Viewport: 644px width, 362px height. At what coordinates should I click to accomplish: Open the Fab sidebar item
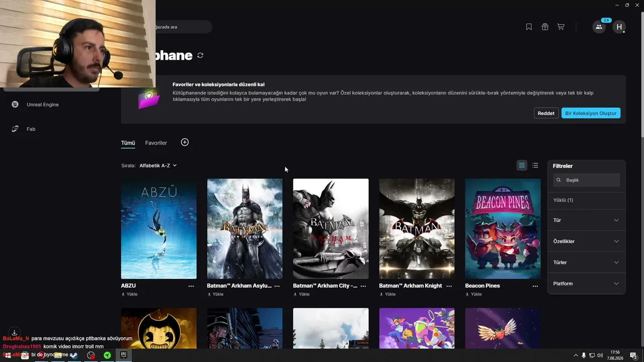(x=31, y=129)
